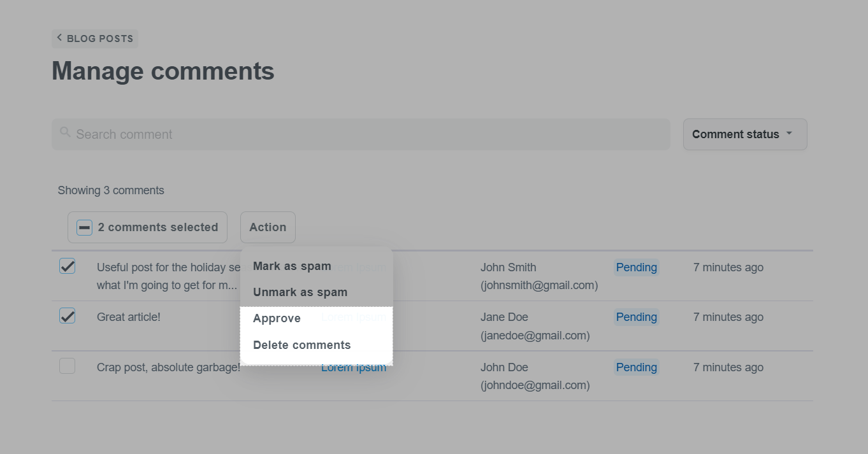Viewport: 868px width, 454px height.
Task: Open the Comment status dropdown
Action: tap(744, 134)
